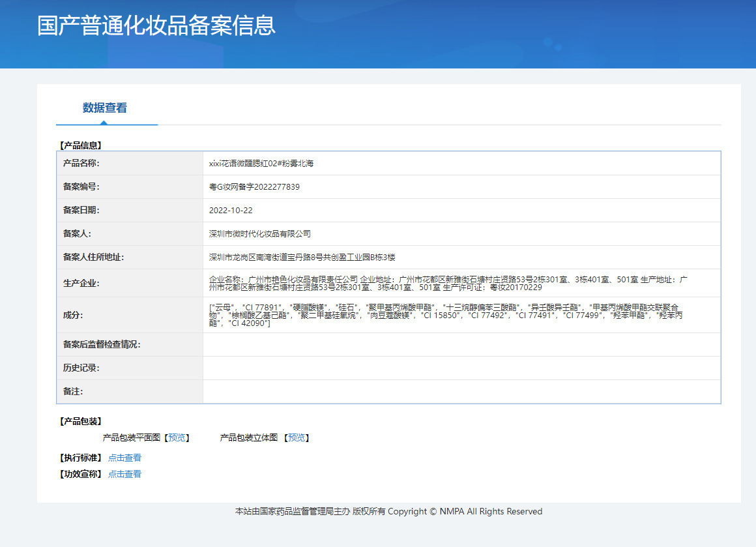Viewport: 756px width, 547px height.
Task: Select address 深圳市龙岗区南湾街道宝丹路8号
Action: tap(266, 257)
